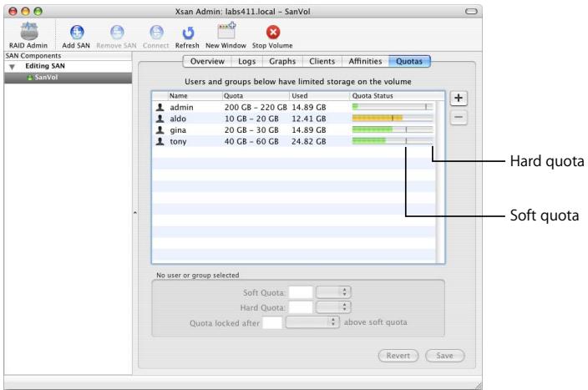Click the '24.82 GB' used value
Screen dimensions: 588x390
(x=309, y=141)
